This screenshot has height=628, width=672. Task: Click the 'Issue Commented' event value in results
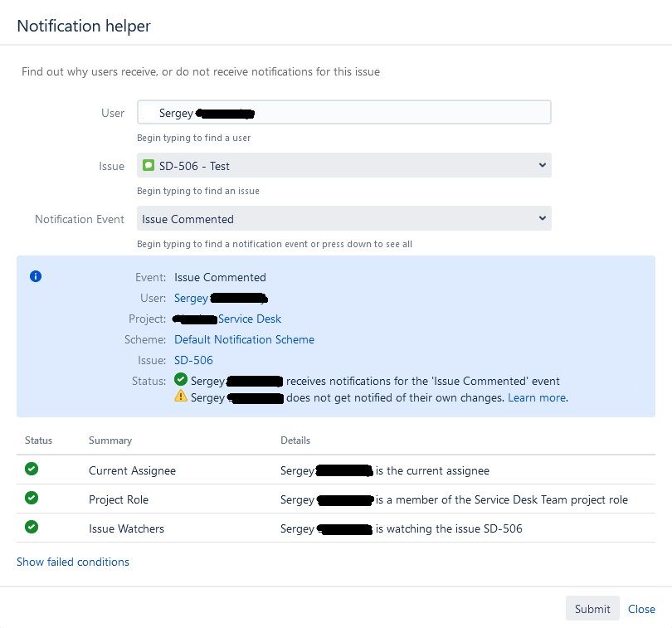[221, 277]
